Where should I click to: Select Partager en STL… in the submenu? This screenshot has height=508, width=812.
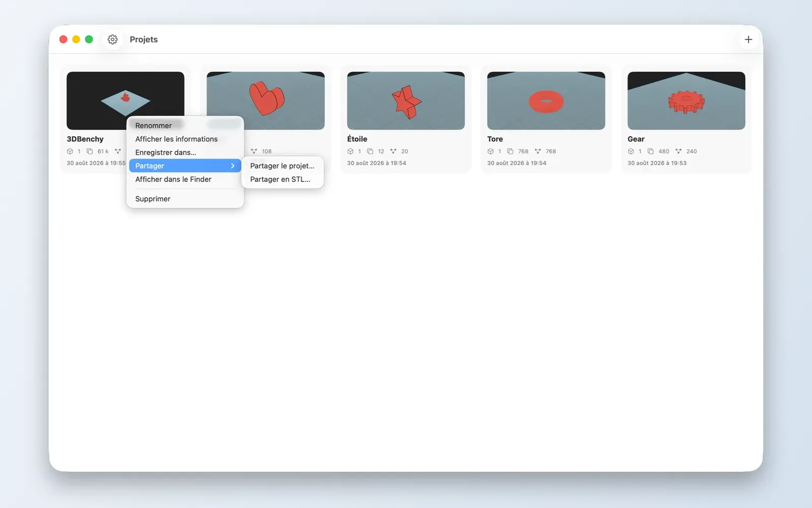coord(282,179)
